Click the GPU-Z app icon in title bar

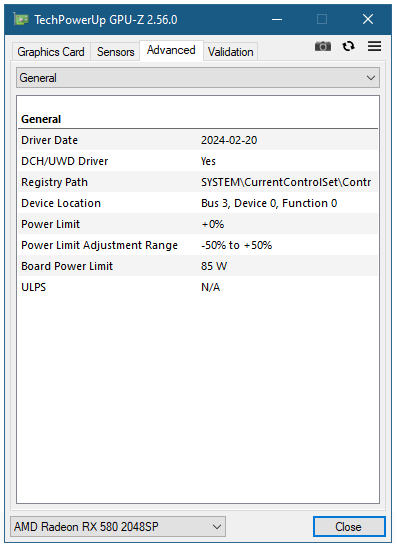pos(21,19)
